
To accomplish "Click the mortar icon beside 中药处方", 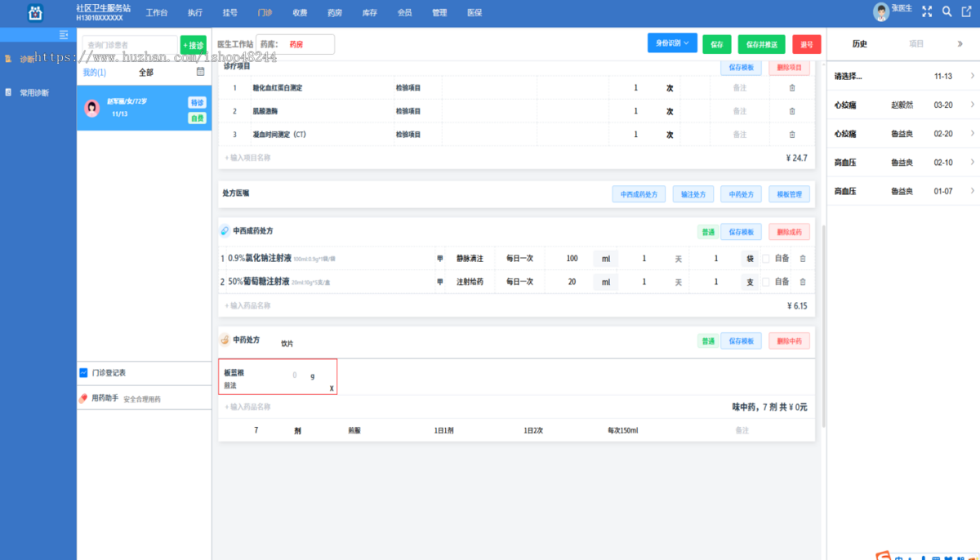I will coord(225,340).
